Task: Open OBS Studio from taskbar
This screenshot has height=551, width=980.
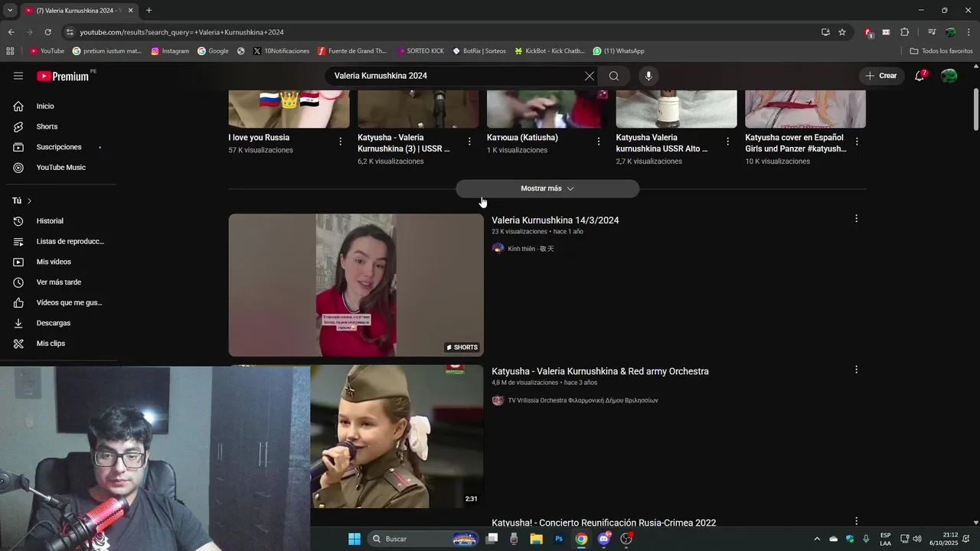Action: tap(626, 539)
